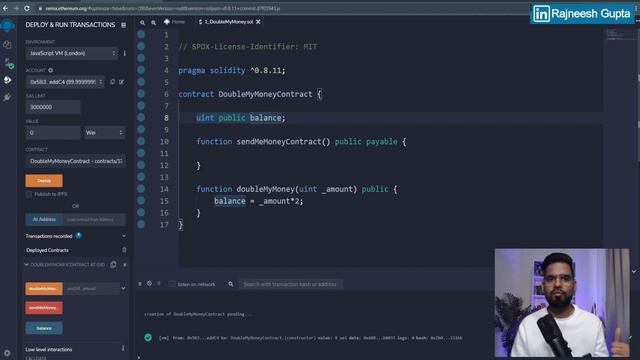Viewport: 640px width, 360px height.
Task: Close the 1_DoubleMyMoney.sol tab
Action: coord(258,22)
